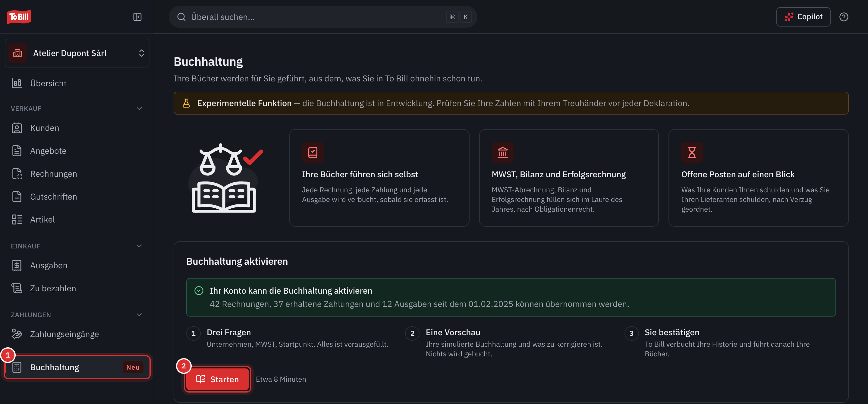Click the bank icon above 'MWST, Bilanz und Erfolgsrechnung'

pyautogui.click(x=502, y=153)
